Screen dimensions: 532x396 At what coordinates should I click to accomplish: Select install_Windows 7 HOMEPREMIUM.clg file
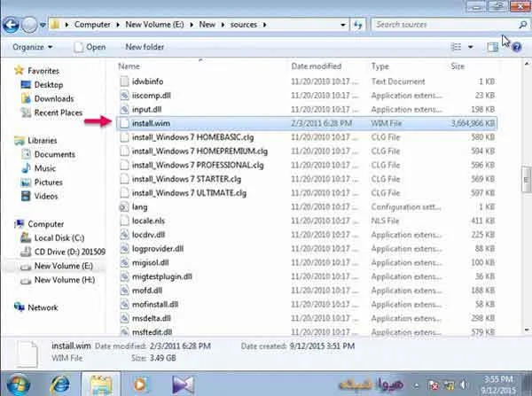click(199, 151)
